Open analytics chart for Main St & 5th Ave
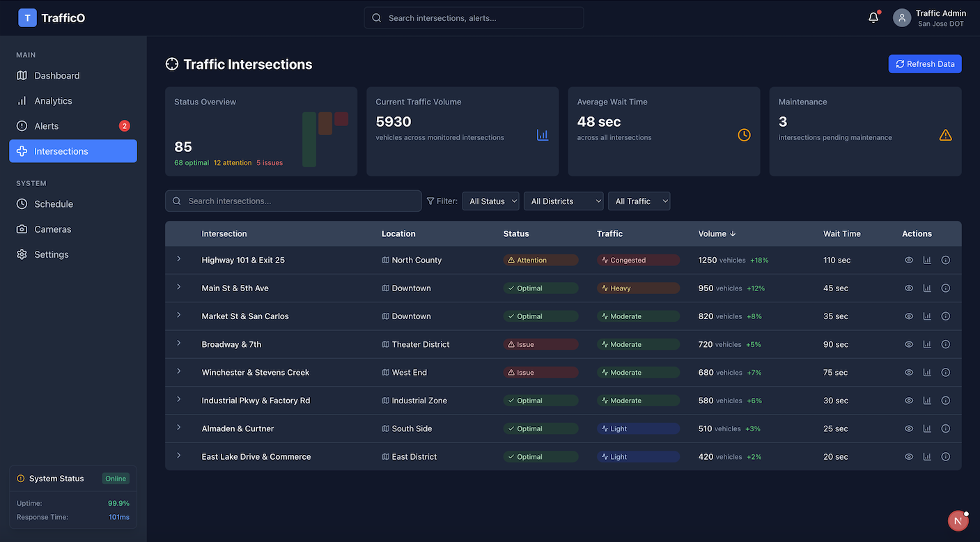This screenshot has height=542, width=980. pyautogui.click(x=927, y=288)
